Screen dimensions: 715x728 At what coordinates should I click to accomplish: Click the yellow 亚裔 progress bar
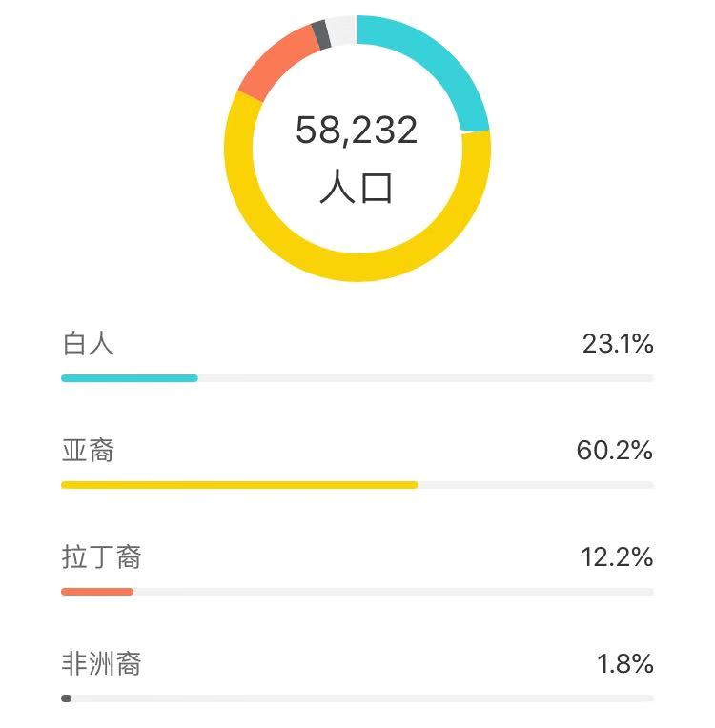239,485
